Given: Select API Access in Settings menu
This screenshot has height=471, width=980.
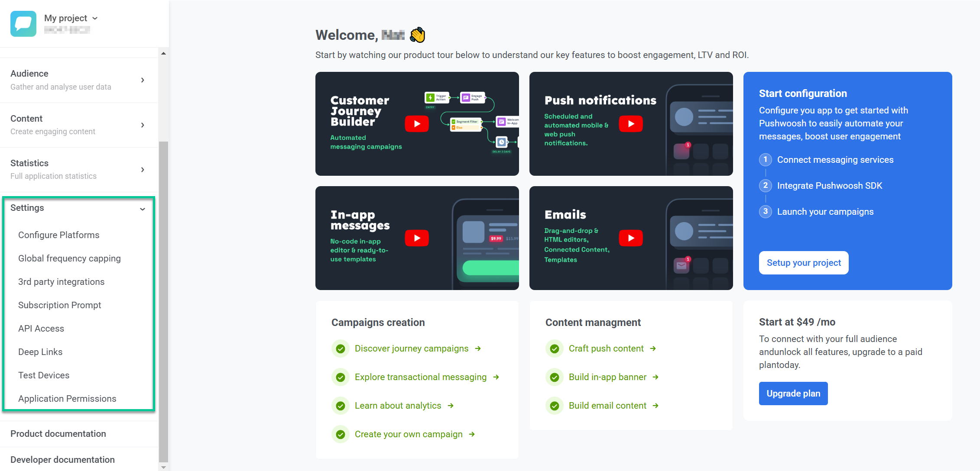Looking at the screenshot, I should point(41,329).
